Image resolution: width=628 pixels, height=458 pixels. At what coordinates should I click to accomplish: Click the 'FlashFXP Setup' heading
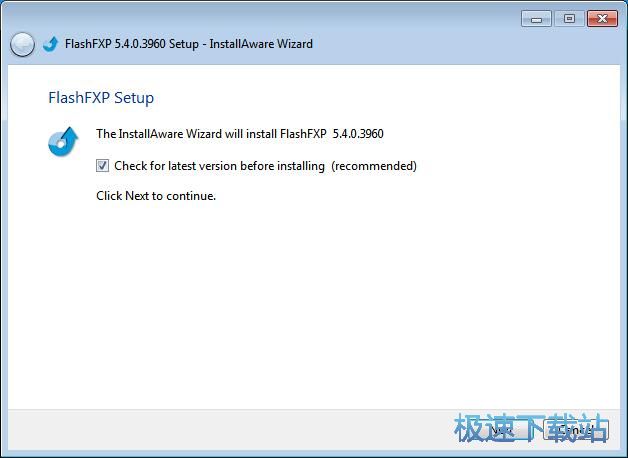[x=101, y=98]
